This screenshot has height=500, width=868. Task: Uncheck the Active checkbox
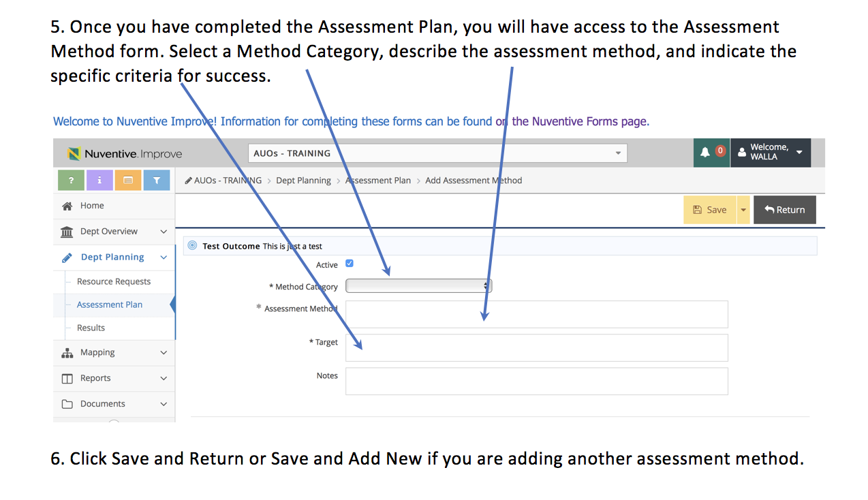tap(350, 264)
